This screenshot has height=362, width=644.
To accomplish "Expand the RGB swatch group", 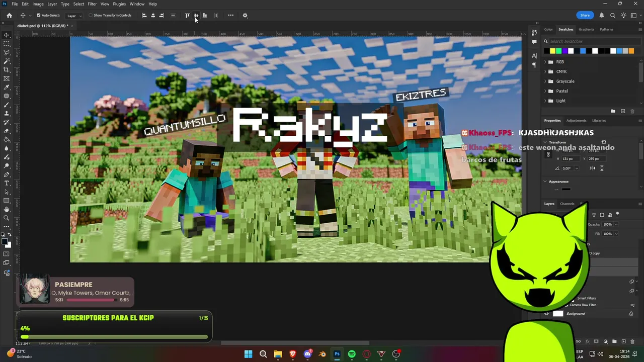I will tap(545, 62).
